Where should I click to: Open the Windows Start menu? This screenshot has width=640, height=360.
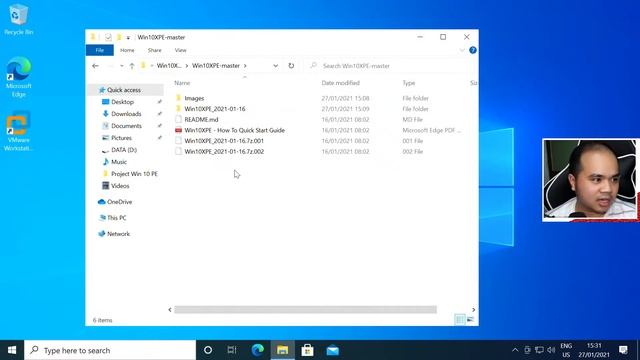[x=12, y=350]
